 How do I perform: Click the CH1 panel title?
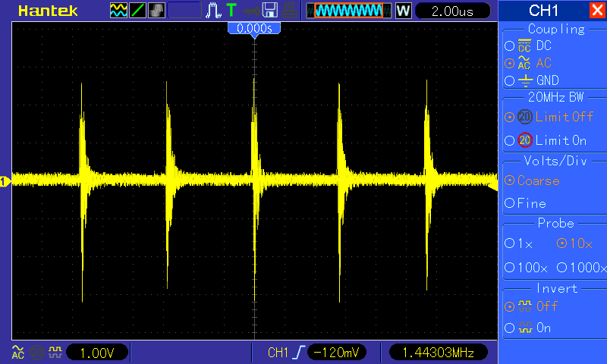543,11
